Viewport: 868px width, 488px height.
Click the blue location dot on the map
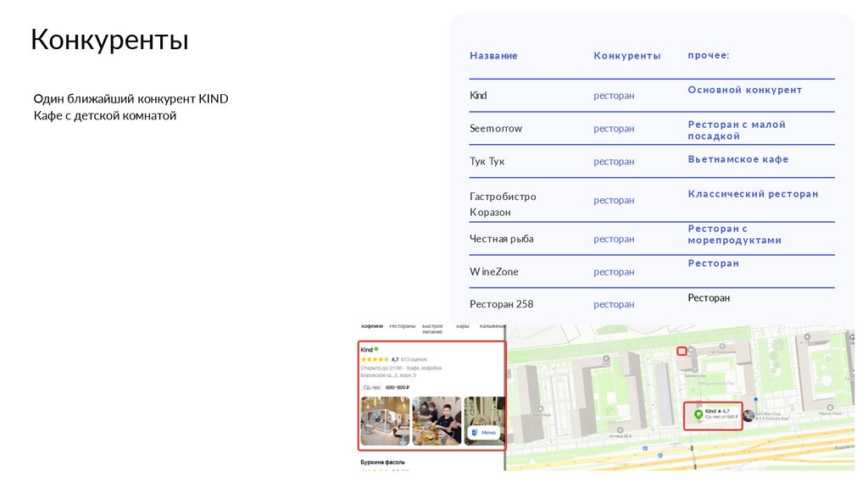755,399
